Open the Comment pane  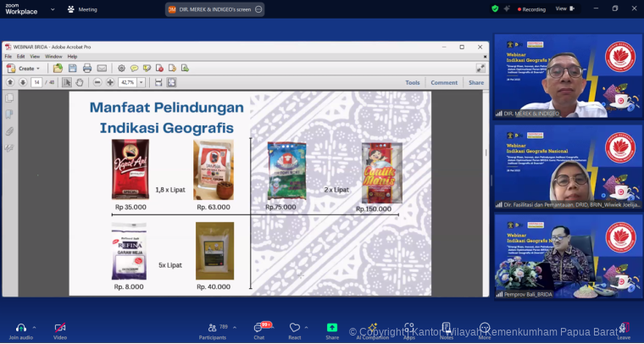coord(444,82)
